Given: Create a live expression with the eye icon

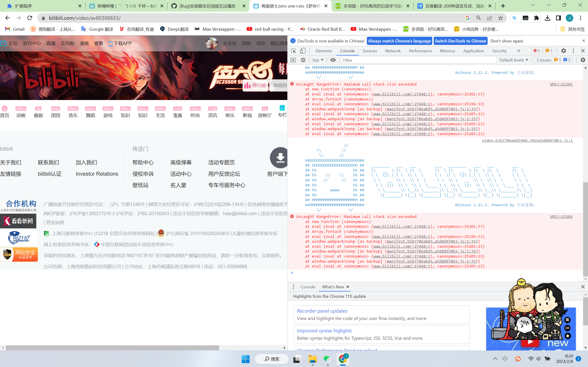Looking at the screenshot, I should tap(333, 60).
